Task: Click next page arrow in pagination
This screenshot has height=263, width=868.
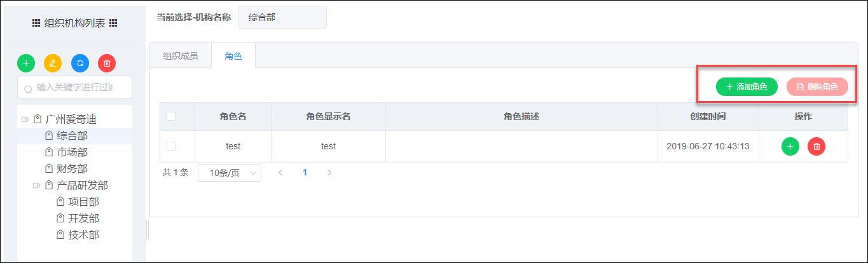Action: tap(329, 172)
